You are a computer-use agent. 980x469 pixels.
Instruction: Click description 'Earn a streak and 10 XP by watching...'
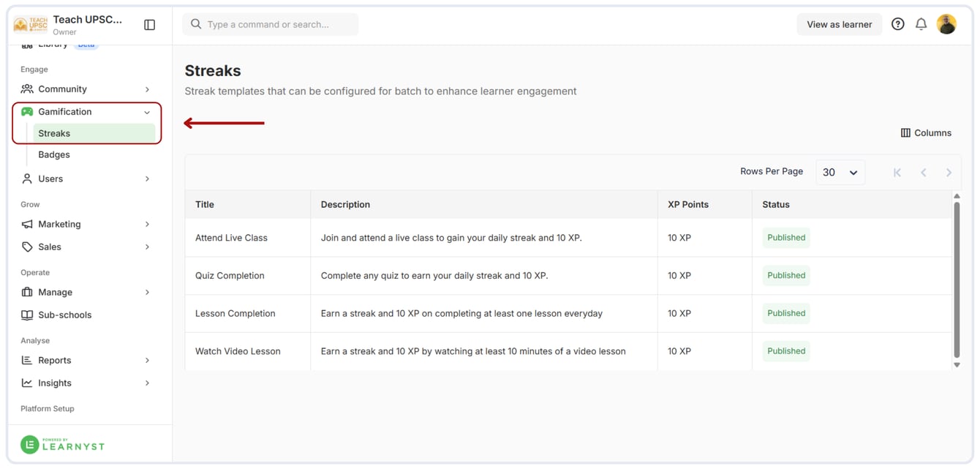click(473, 351)
